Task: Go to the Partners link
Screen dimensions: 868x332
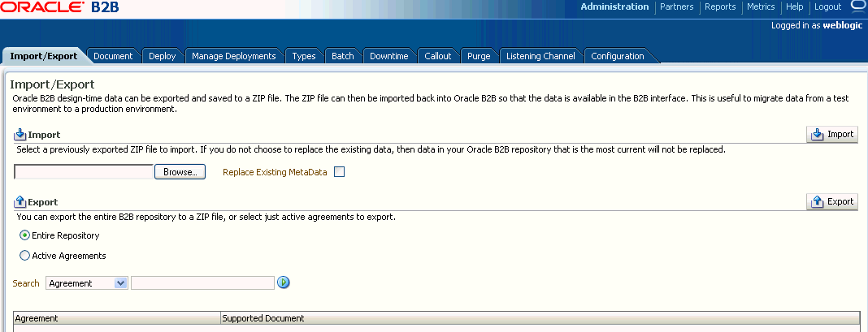Action: tap(676, 6)
